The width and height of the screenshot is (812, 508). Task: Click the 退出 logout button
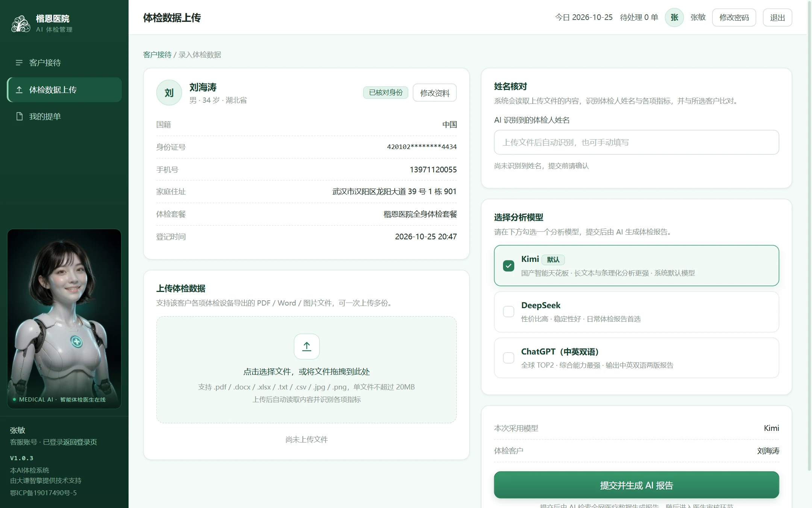tap(777, 17)
